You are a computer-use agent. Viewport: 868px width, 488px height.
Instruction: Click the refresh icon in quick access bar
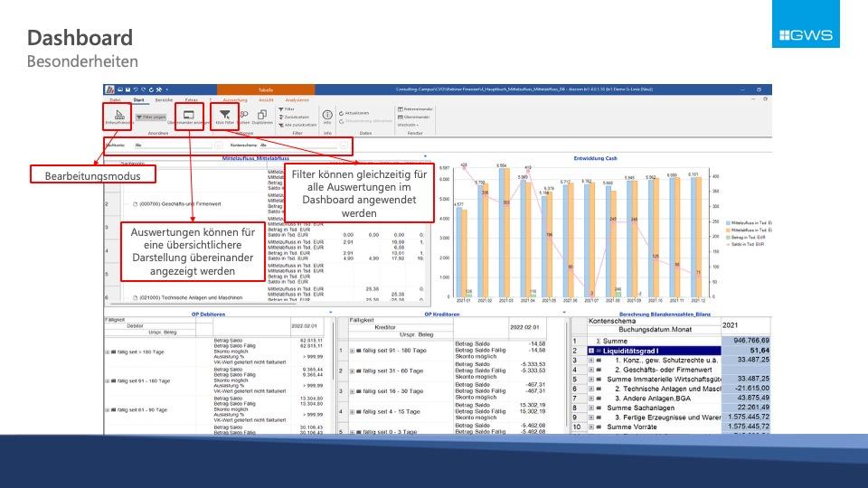(x=151, y=89)
